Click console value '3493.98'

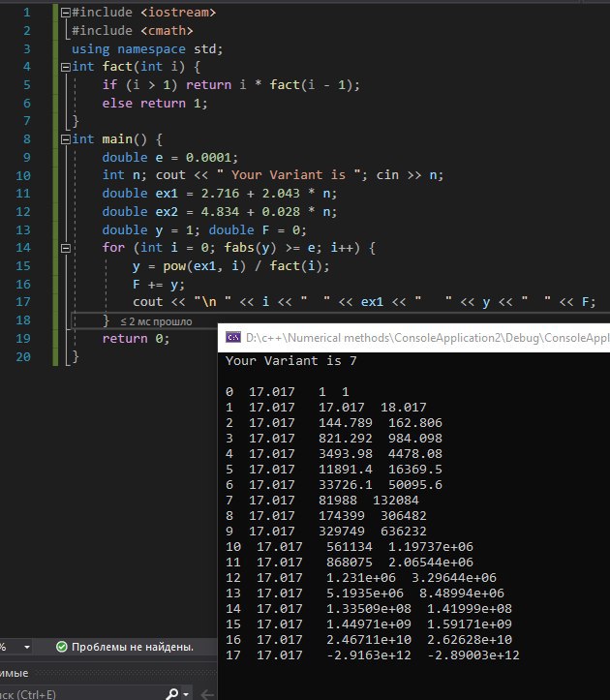346,454
